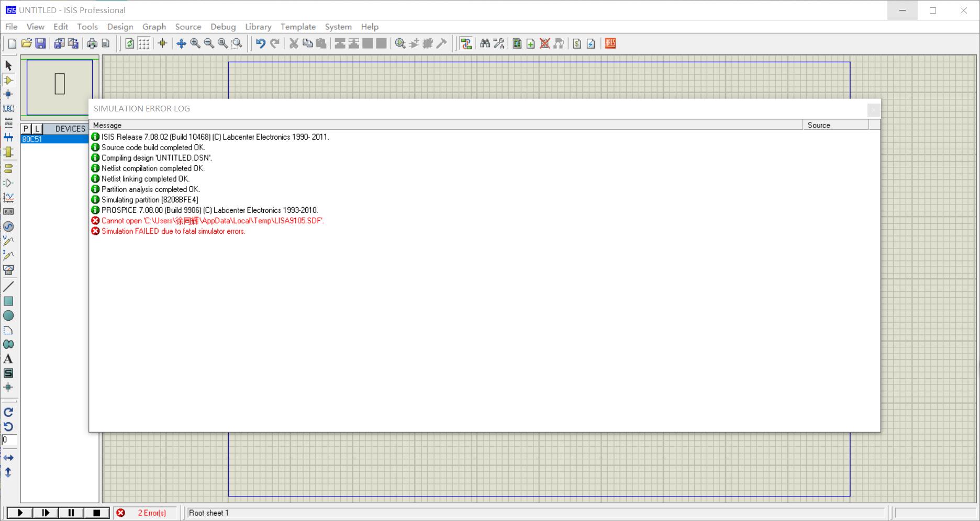Send netlist to ARES
The image size is (980, 521).
(610, 43)
